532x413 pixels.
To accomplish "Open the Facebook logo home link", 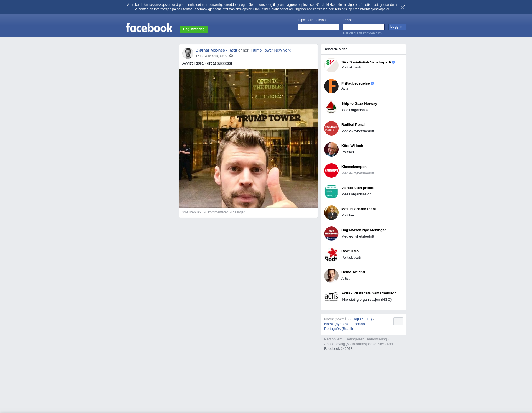I will click(149, 27).
